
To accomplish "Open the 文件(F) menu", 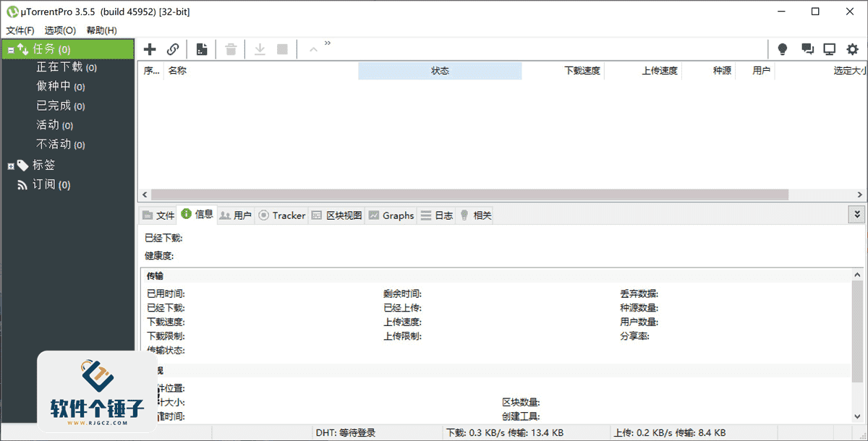I will pos(20,30).
